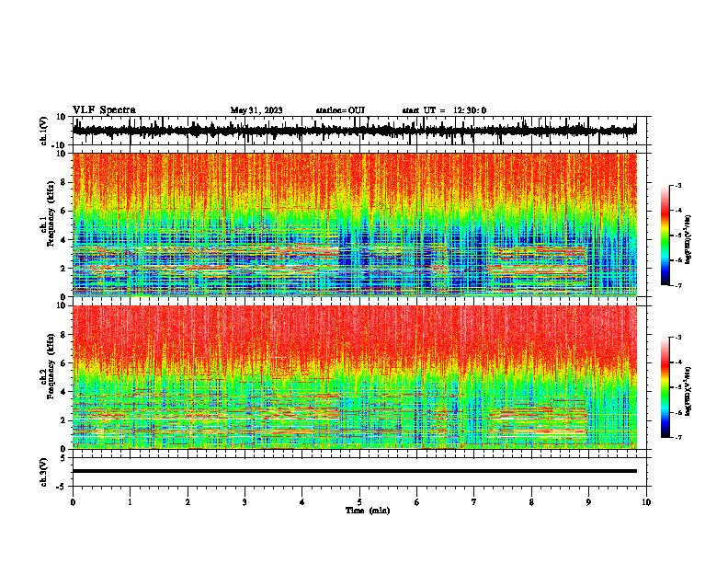The height and width of the screenshot is (563, 728).
Task: Click the time axis tick label "3"
Action: coord(245,502)
